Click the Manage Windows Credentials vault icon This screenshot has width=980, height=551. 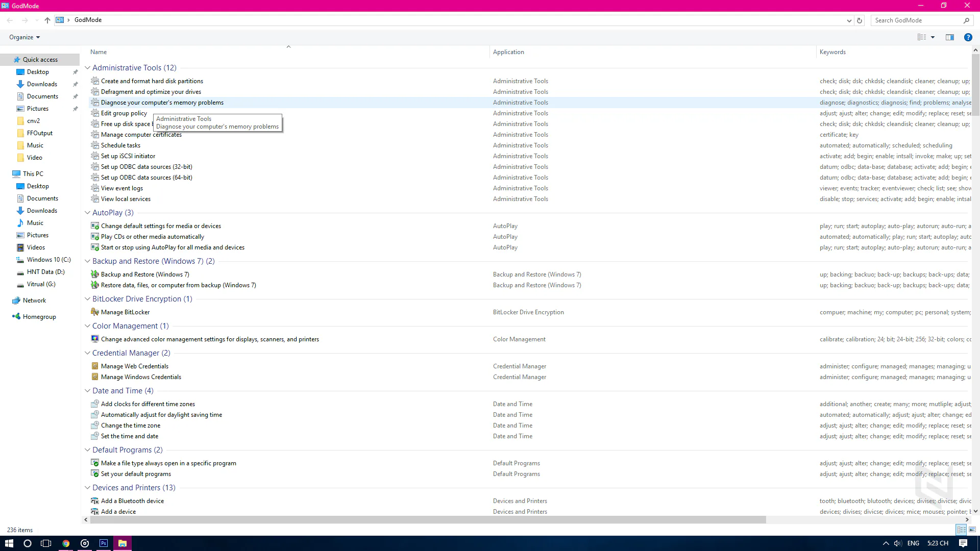[x=95, y=377]
